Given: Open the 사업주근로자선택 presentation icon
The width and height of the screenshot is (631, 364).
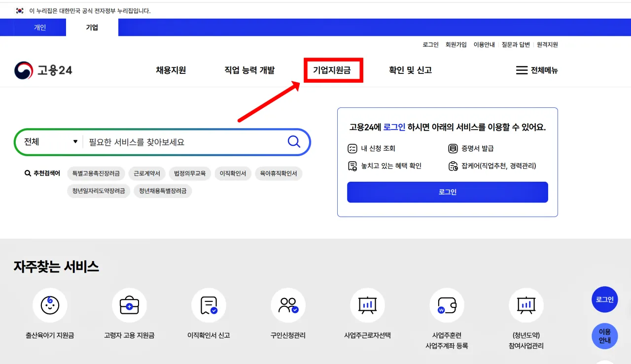Looking at the screenshot, I should (x=367, y=305).
